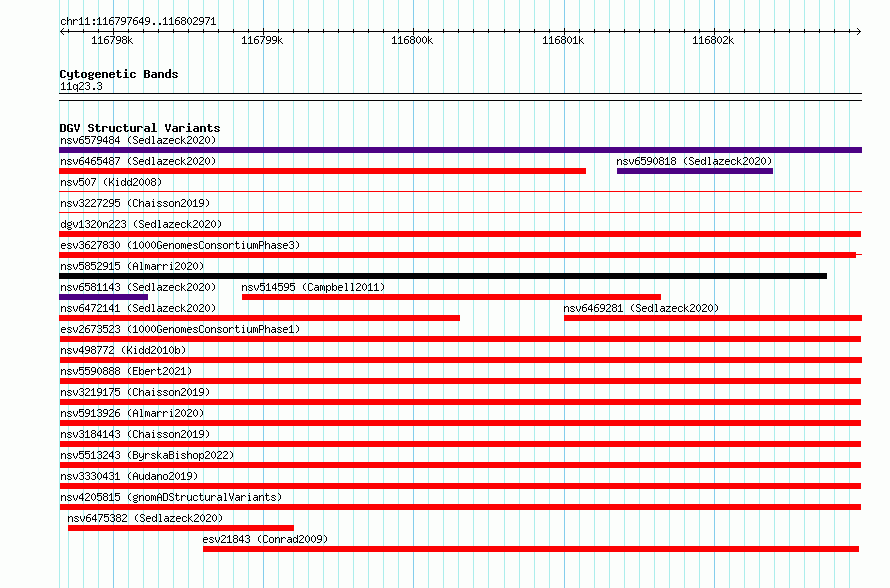
Task: Open nsv5513243 (ByrskaBishop2022) label
Action: click(x=147, y=455)
